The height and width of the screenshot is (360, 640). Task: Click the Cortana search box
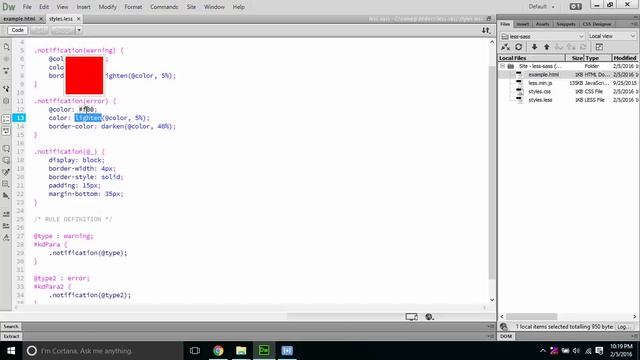[x=102, y=351]
